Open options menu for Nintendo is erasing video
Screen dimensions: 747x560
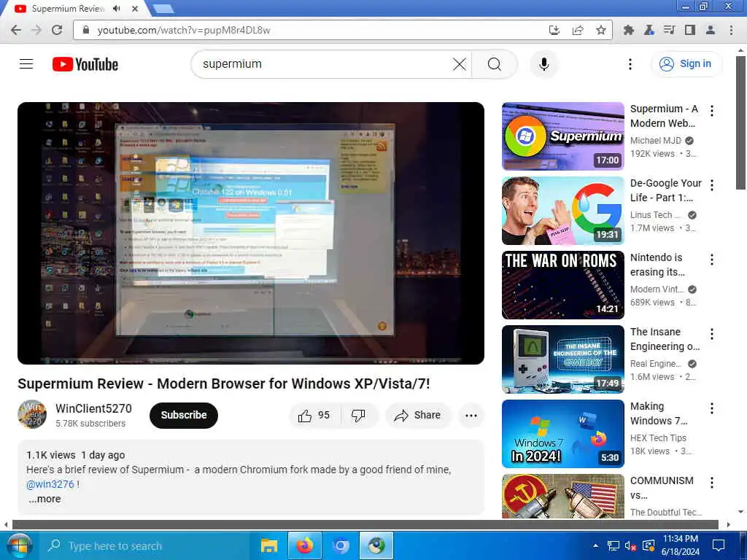pyautogui.click(x=712, y=260)
